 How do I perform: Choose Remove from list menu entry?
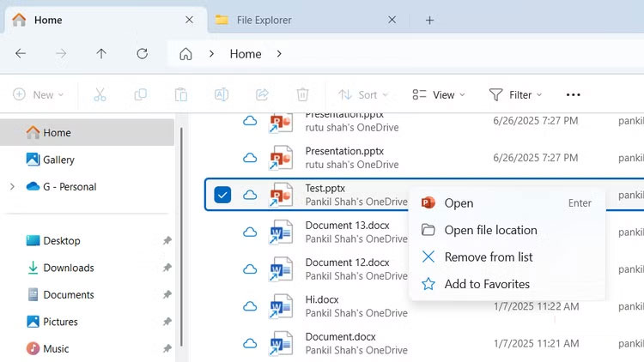(488, 256)
